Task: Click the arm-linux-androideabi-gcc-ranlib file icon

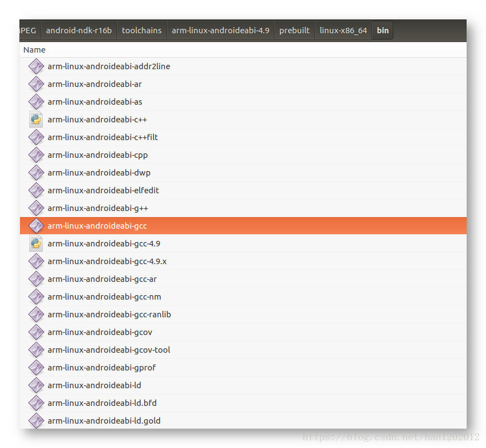Action: click(x=36, y=315)
